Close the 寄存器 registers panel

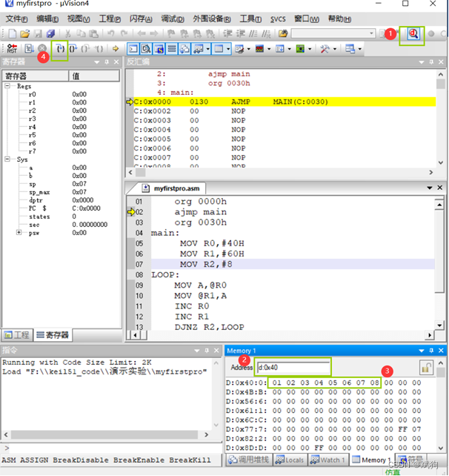pyautogui.click(x=116, y=62)
